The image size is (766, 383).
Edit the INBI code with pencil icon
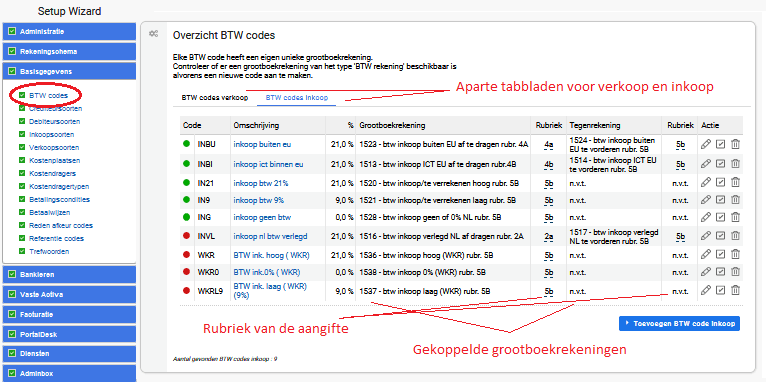(x=705, y=164)
